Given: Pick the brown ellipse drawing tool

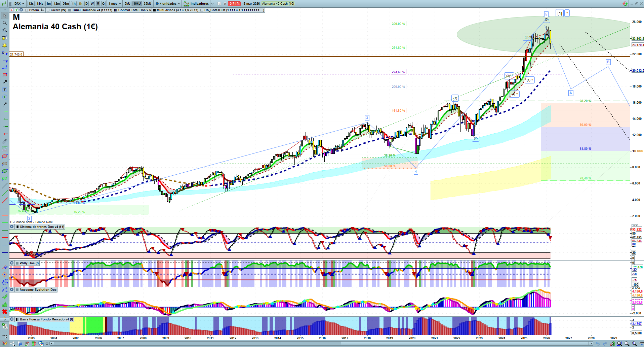Looking at the screenshot, I should coord(5,164).
